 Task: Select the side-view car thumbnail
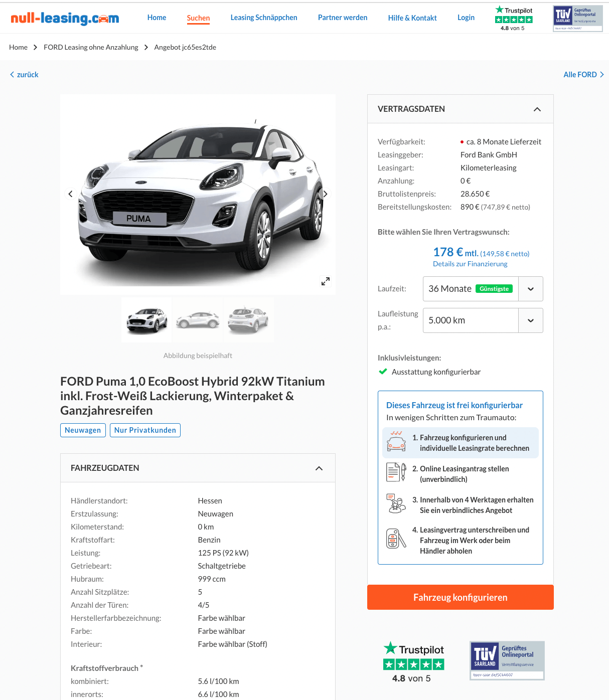pos(198,320)
